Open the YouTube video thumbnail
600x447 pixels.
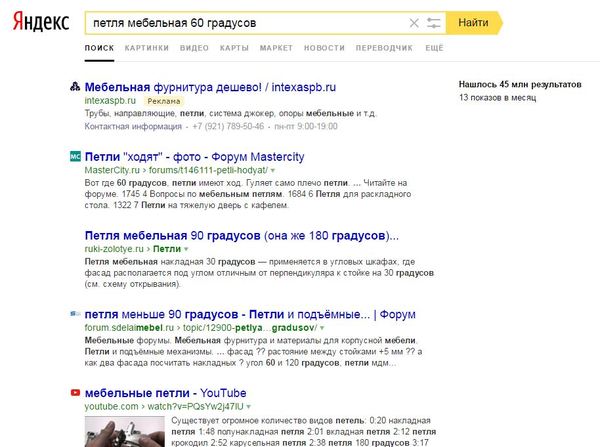click(x=124, y=432)
